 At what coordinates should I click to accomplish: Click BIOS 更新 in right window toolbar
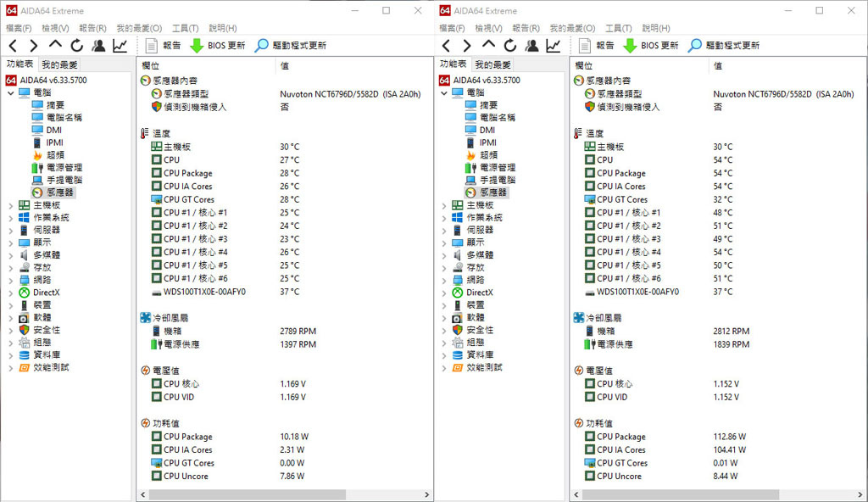pyautogui.click(x=651, y=46)
